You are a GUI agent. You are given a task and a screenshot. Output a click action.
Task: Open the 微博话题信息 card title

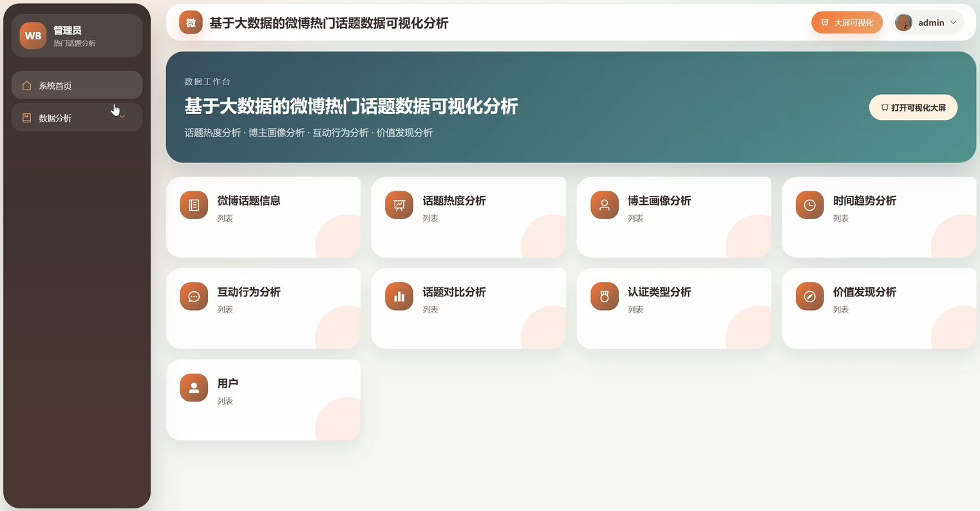click(x=249, y=200)
